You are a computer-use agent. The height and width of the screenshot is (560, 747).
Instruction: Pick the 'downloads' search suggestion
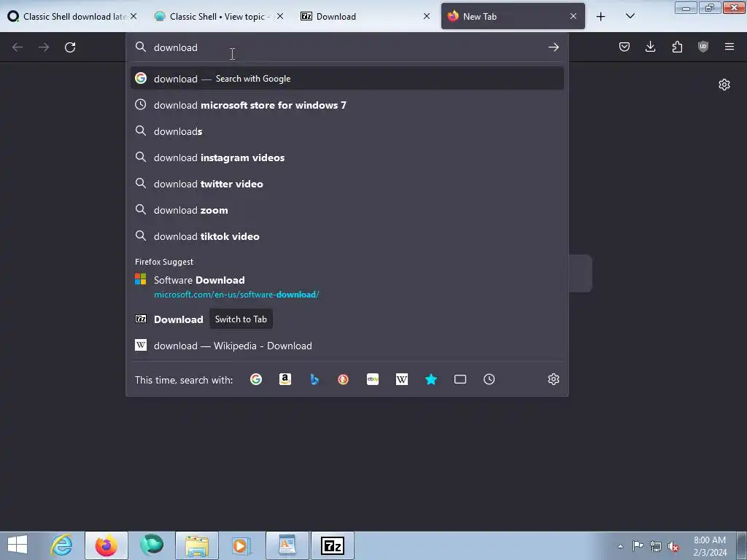tap(347, 131)
